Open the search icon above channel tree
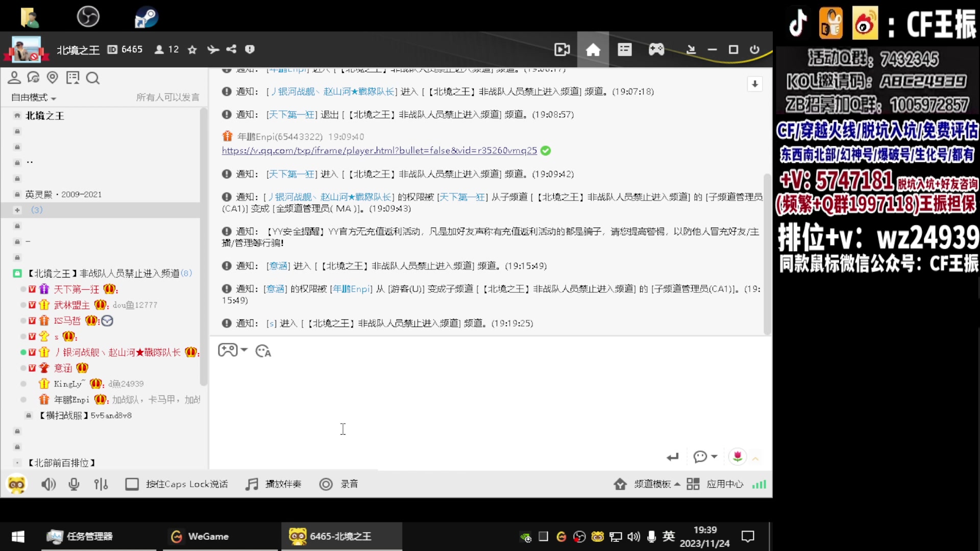 click(93, 78)
